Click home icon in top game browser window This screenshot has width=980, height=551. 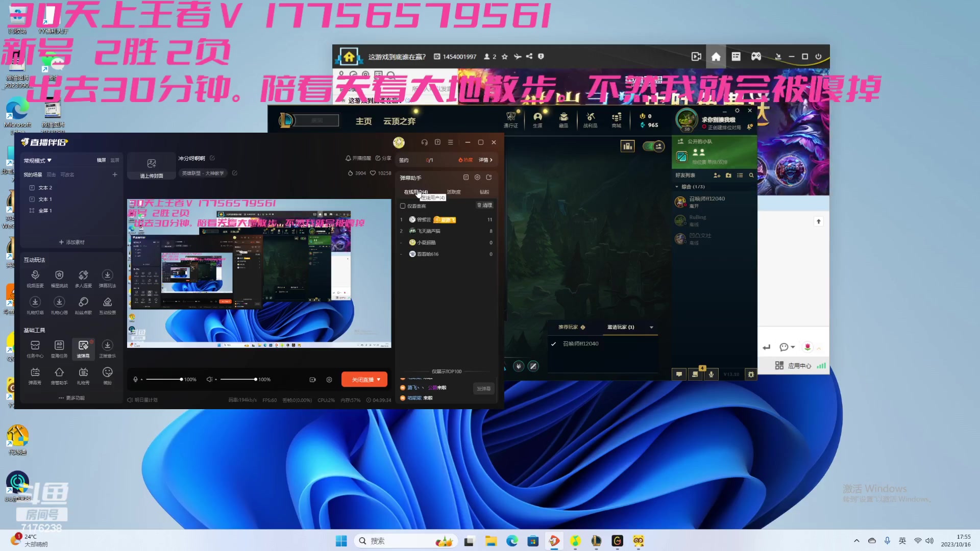(x=716, y=57)
